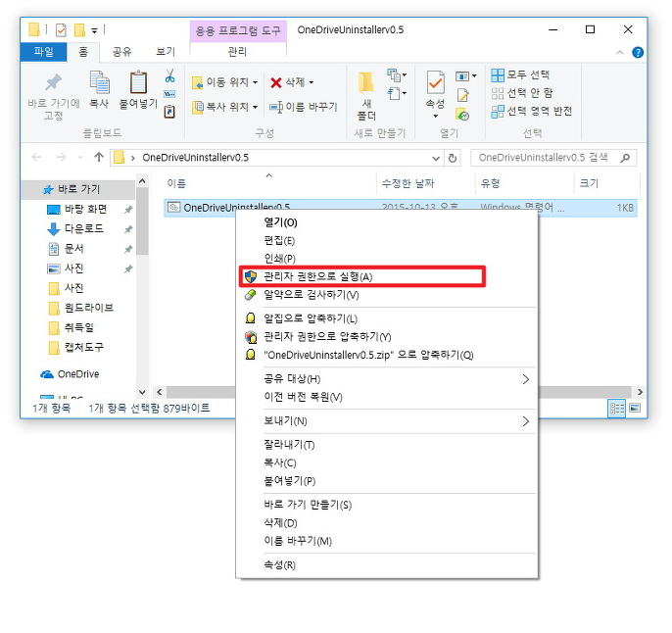The height and width of the screenshot is (633, 672).
Task: Choose 알집으로 압축하기(L)
Action: tap(387, 318)
